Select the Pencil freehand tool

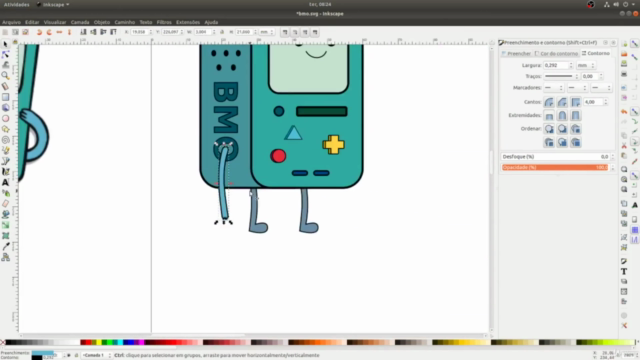5,150
